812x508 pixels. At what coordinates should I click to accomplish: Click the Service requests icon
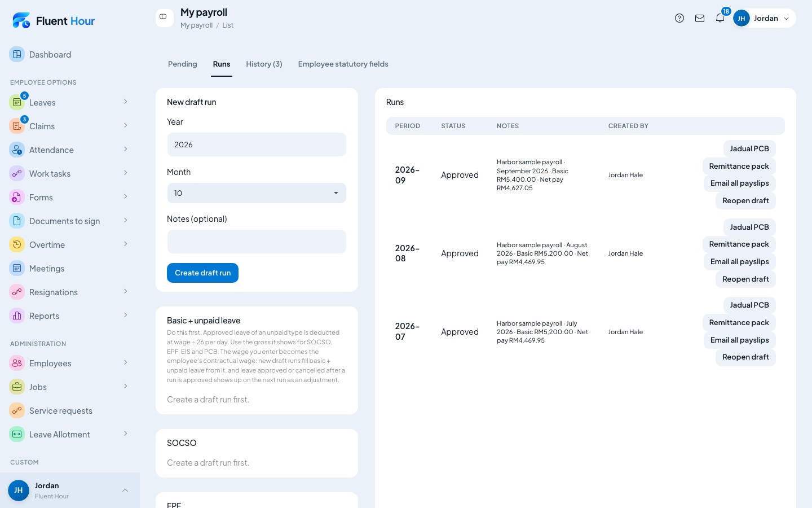click(x=17, y=410)
